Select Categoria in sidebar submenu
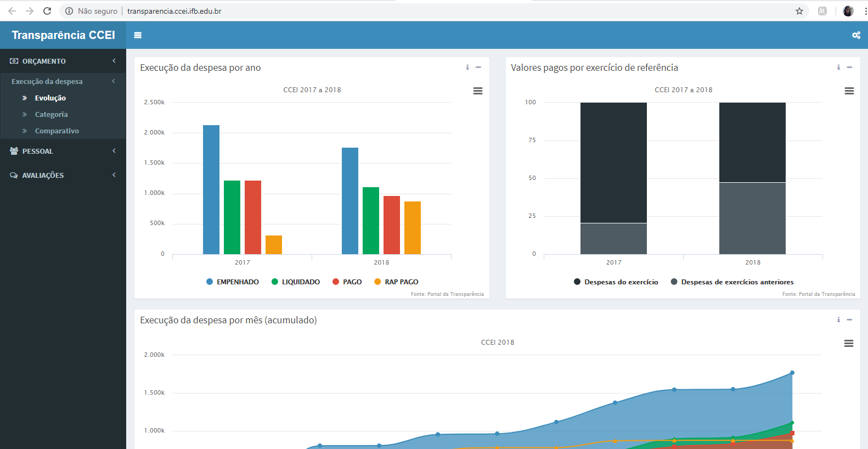This screenshot has height=449, width=868. [51, 115]
